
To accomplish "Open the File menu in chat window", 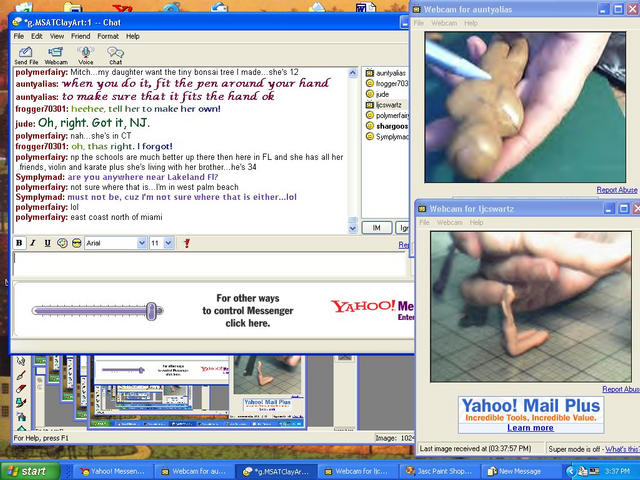I will pyautogui.click(x=19, y=36).
